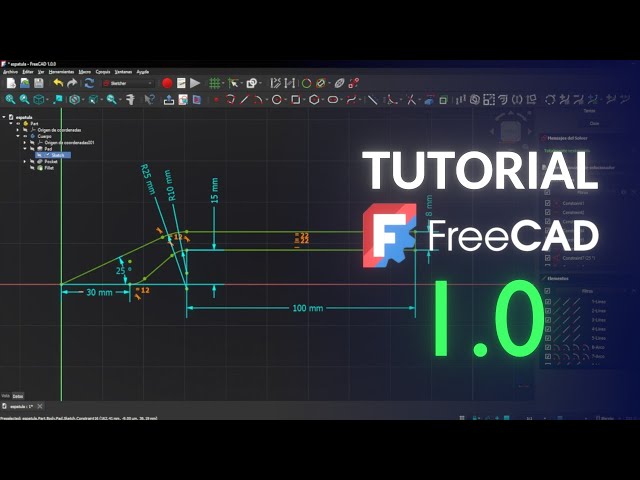Toggle the 6-Arco element checkbox
Viewport: 640px width, 480px height.
pos(548,347)
